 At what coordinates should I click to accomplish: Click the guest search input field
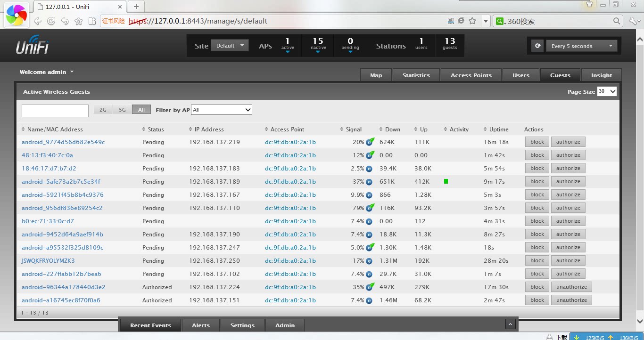coord(55,111)
